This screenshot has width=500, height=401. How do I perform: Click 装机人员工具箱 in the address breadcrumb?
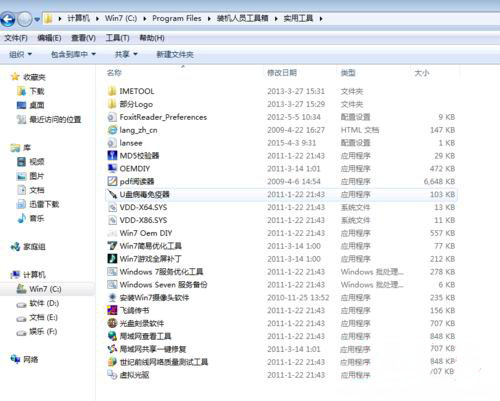tap(242, 18)
